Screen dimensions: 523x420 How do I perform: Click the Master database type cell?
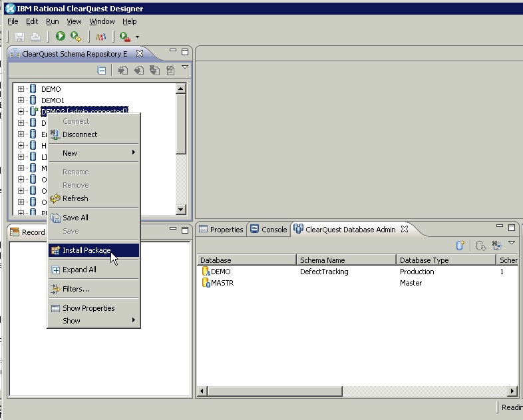tap(411, 283)
